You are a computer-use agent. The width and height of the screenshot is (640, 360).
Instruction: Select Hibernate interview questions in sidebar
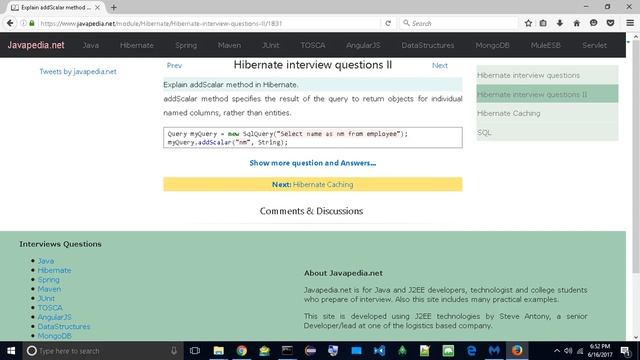pyautogui.click(x=547, y=75)
